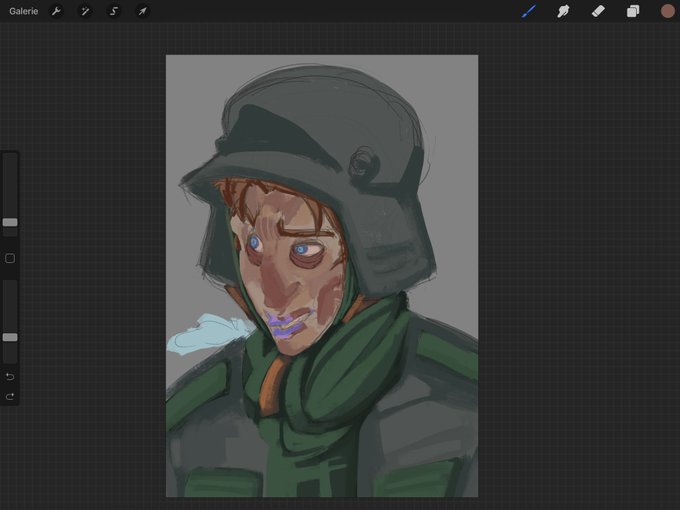The image size is (680, 510).
Task: Open the Actions wrench menu
Action: (x=56, y=11)
